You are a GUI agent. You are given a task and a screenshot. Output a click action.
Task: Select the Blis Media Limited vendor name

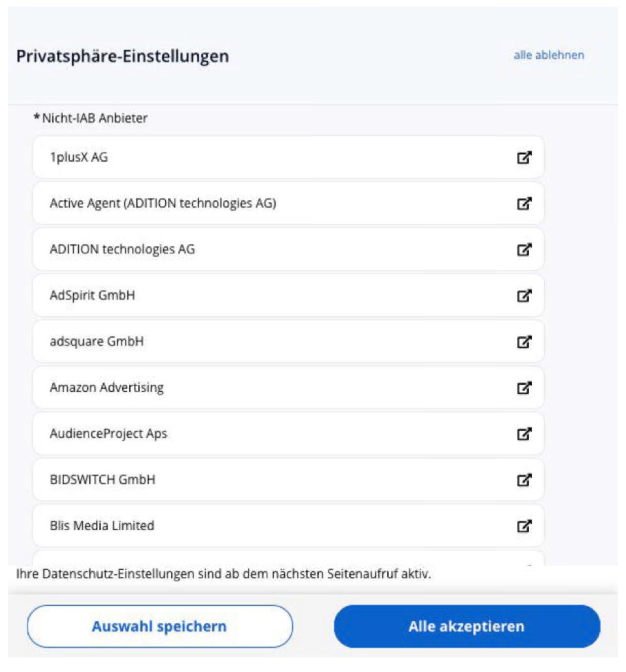[102, 526]
